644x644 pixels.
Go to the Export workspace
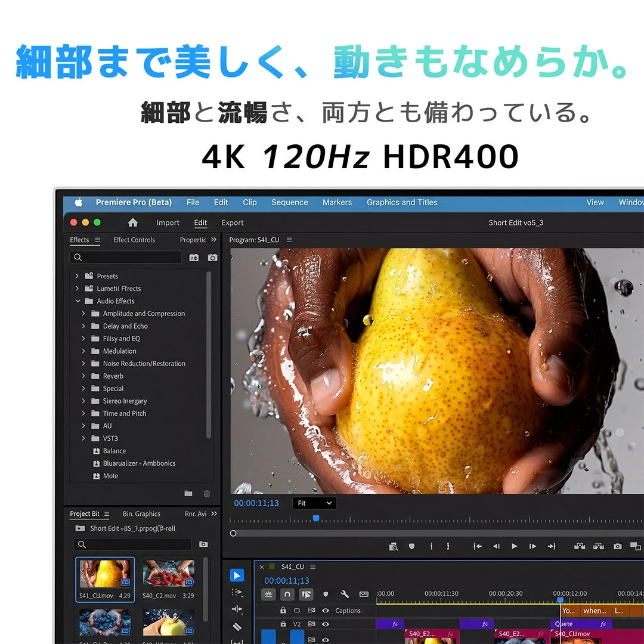click(x=233, y=222)
